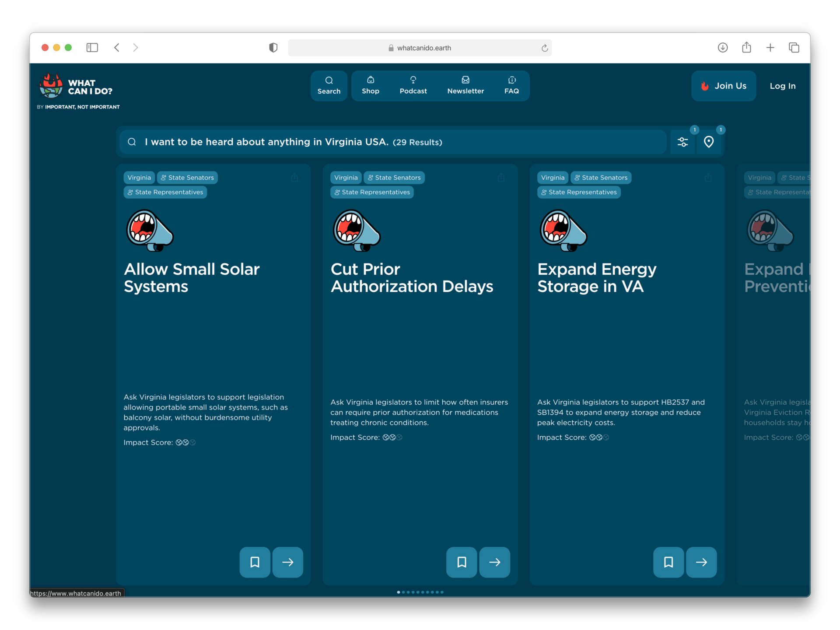Open the Search nav item
840x630 pixels.
[329, 86]
